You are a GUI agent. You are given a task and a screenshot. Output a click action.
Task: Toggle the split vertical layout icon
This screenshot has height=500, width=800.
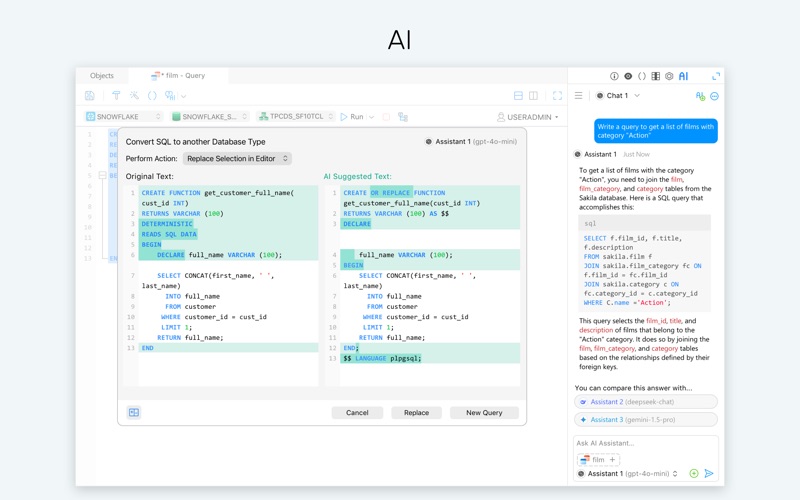click(533, 95)
